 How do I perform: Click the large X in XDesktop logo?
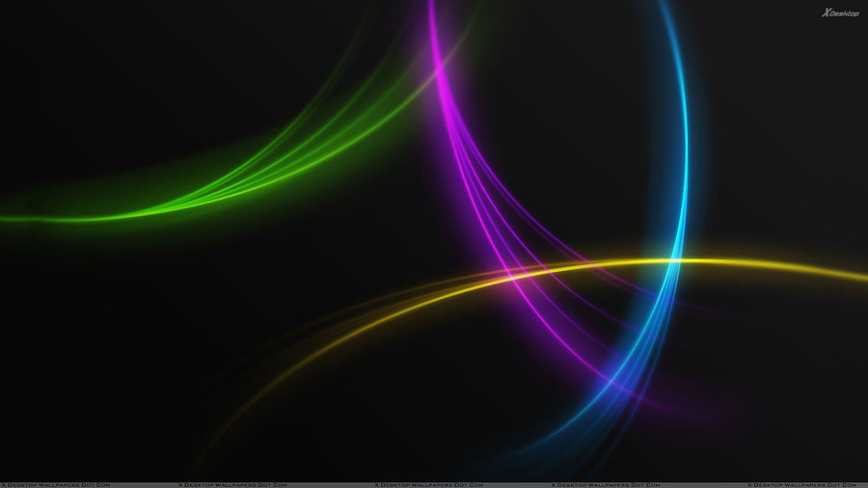(x=826, y=13)
